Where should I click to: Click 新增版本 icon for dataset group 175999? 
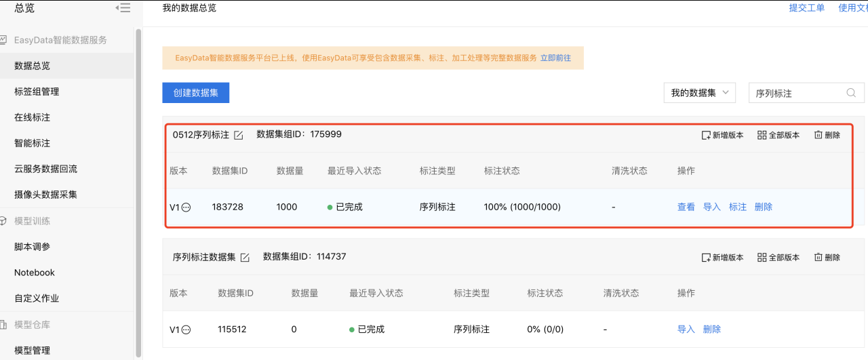[x=706, y=135]
